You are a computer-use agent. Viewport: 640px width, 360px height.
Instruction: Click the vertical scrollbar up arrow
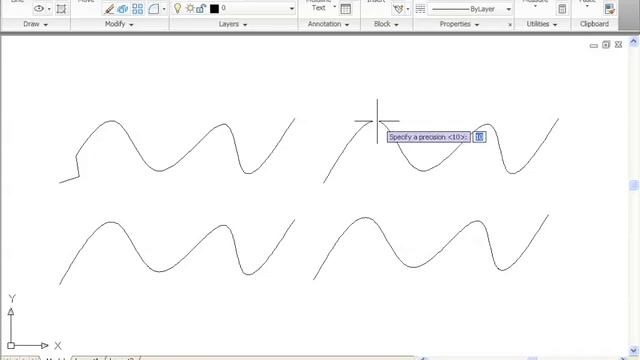633,42
